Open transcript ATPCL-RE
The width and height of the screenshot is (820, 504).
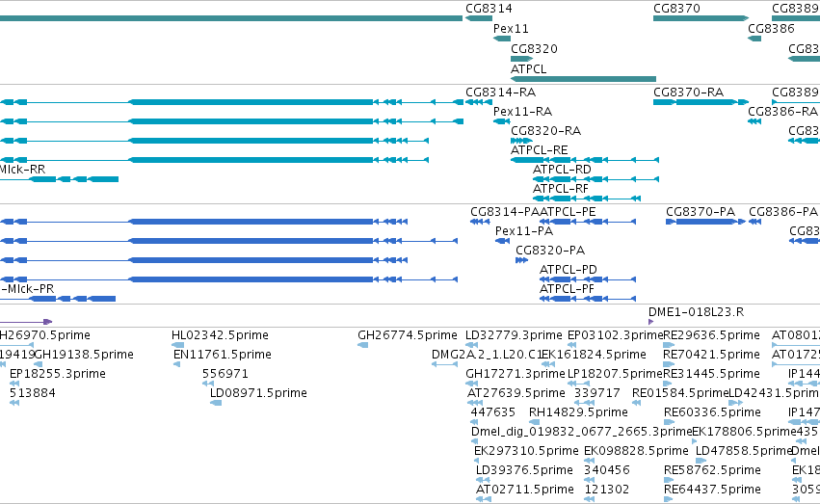(539, 150)
